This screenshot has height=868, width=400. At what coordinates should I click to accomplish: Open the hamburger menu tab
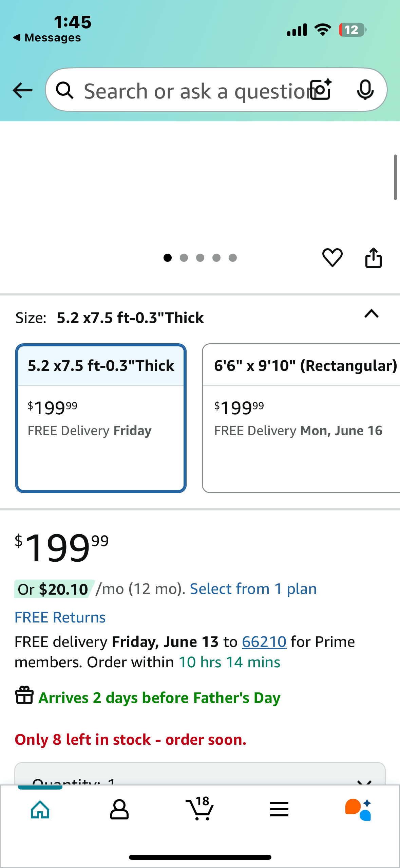tap(279, 809)
